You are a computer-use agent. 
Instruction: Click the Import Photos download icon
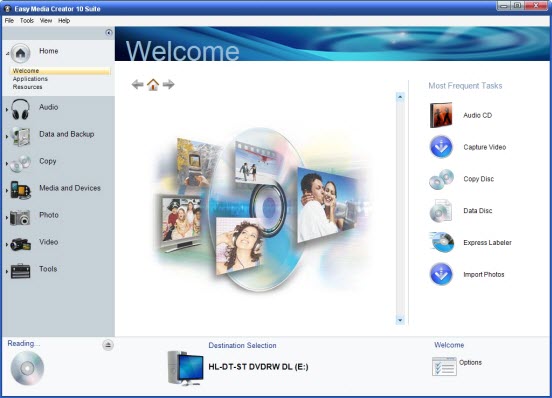tap(441, 274)
